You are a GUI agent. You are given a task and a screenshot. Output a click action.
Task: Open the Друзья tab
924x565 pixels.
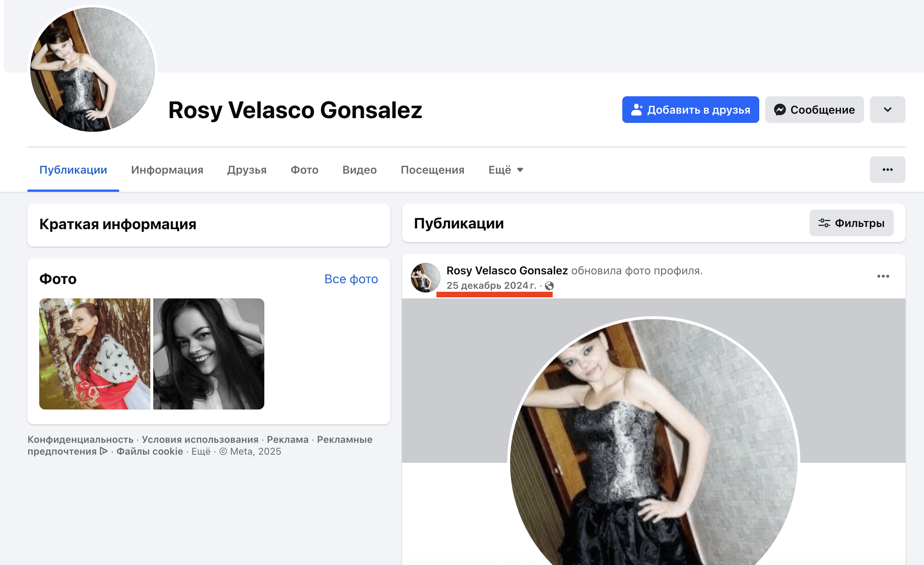pyautogui.click(x=247, y=170)
